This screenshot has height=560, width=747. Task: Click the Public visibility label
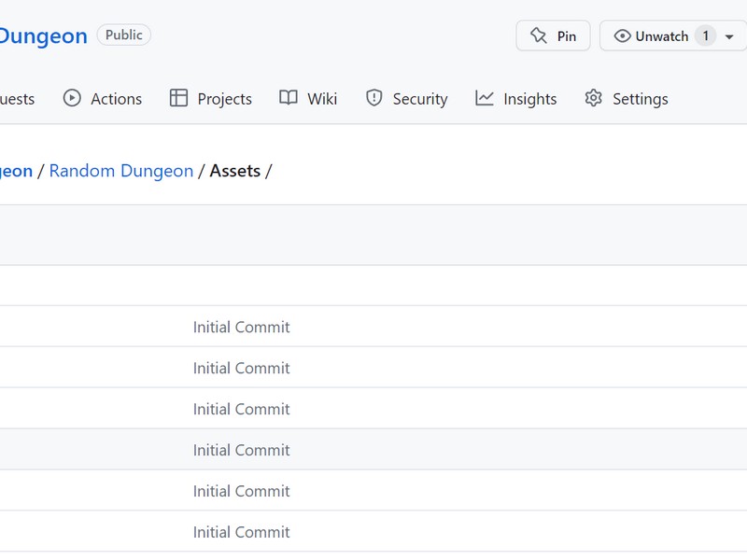[x=124, y=35]
